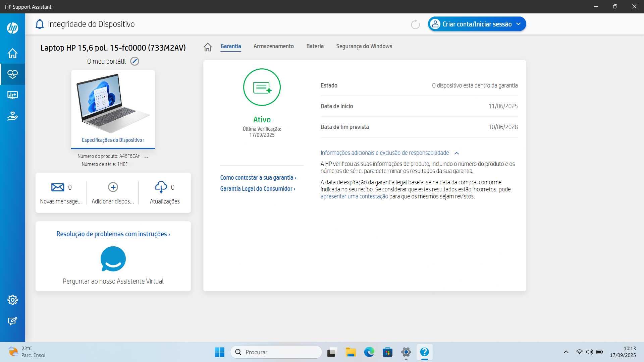
Task: Click the battery tray icon
Action: pos(599,352)
